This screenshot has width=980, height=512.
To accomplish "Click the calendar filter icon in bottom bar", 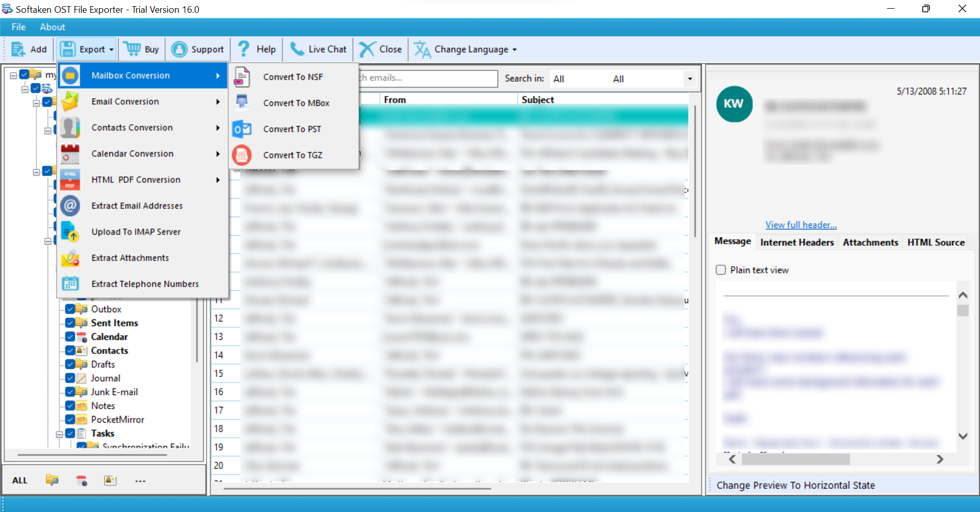I will [82, 480].
